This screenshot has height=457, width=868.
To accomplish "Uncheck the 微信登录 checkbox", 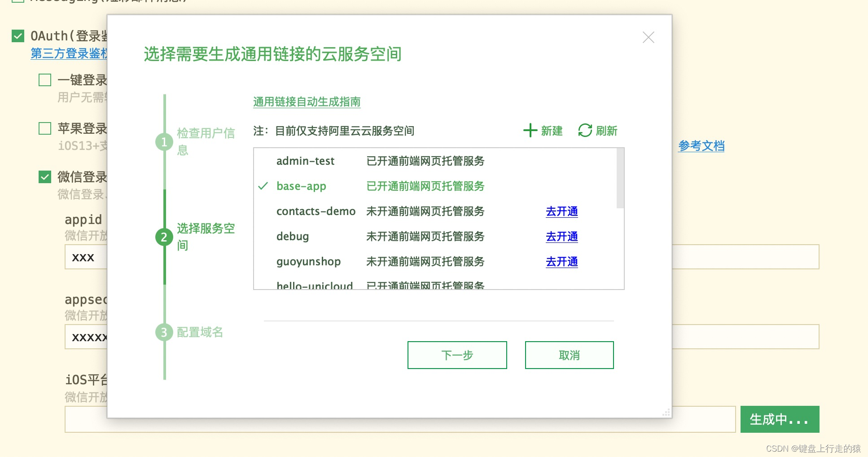I will (x=45, y=177).
